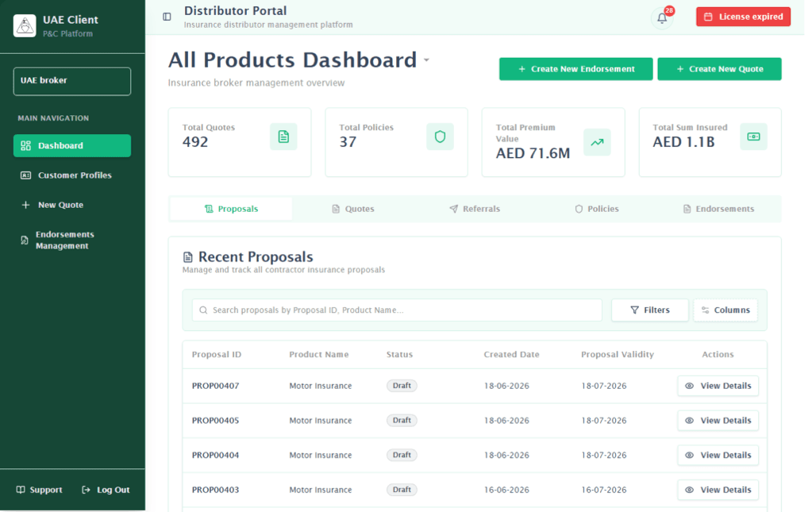Toggle the sidebar collapse icon
The width and height of the screenshot is (812, 512).
(167, 17)
